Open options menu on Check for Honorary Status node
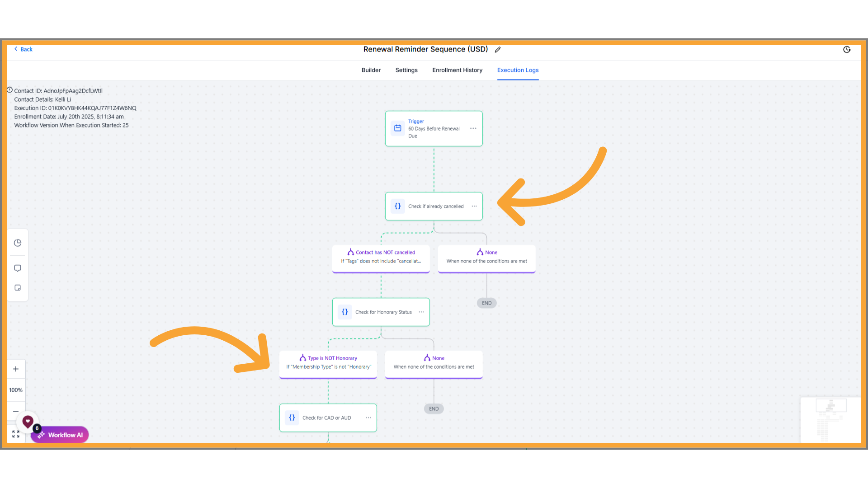This screenshot has height=488, width=868. click(420, 312)
